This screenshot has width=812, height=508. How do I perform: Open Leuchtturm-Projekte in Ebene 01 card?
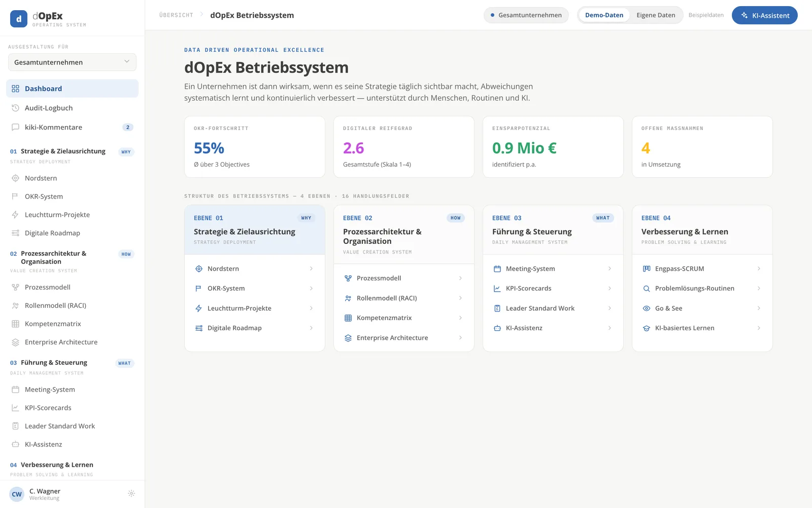(255, 308)
